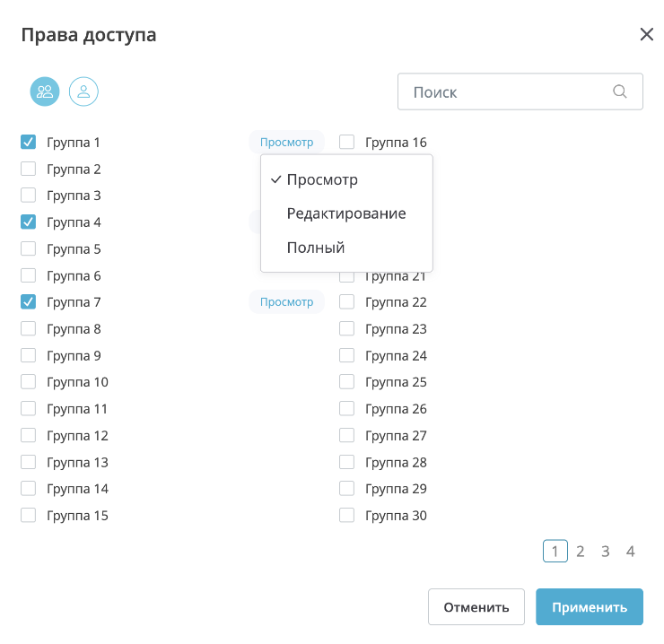Jump to page 4

click(631, 551)
